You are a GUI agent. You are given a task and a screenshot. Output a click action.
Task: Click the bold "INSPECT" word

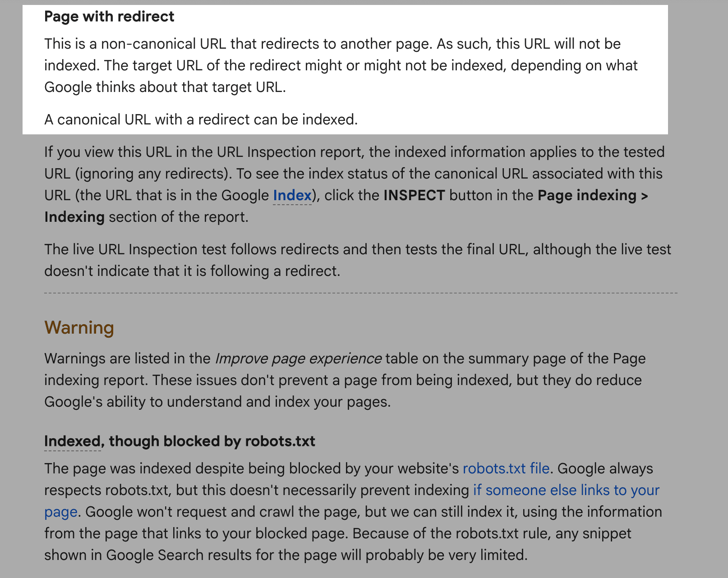(x=414, y=195)
